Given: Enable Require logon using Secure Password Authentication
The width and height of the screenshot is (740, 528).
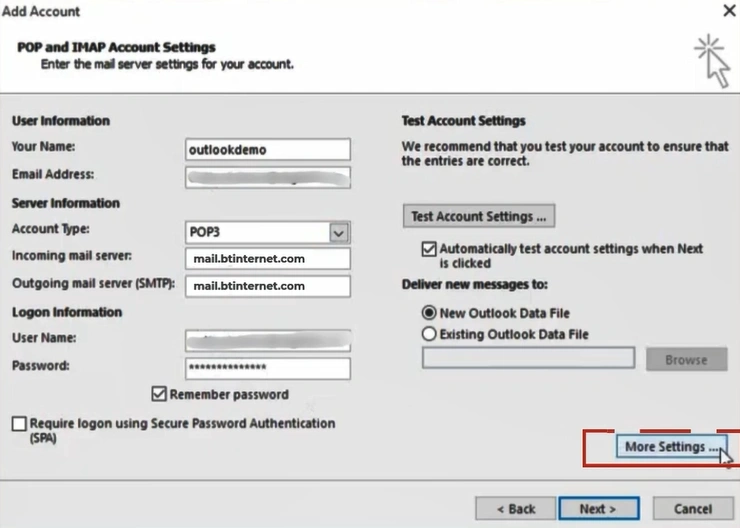Looking at the screenshot, I should pyautogui.click(x=19, y=423).
